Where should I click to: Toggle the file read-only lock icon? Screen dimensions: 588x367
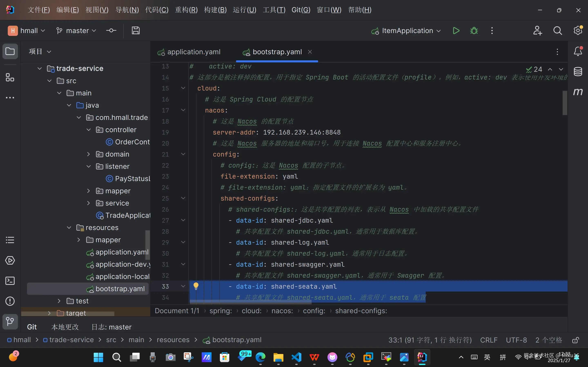[575, 340]
